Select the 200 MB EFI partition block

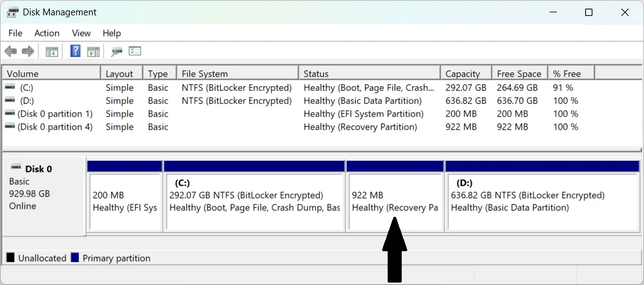125,197
